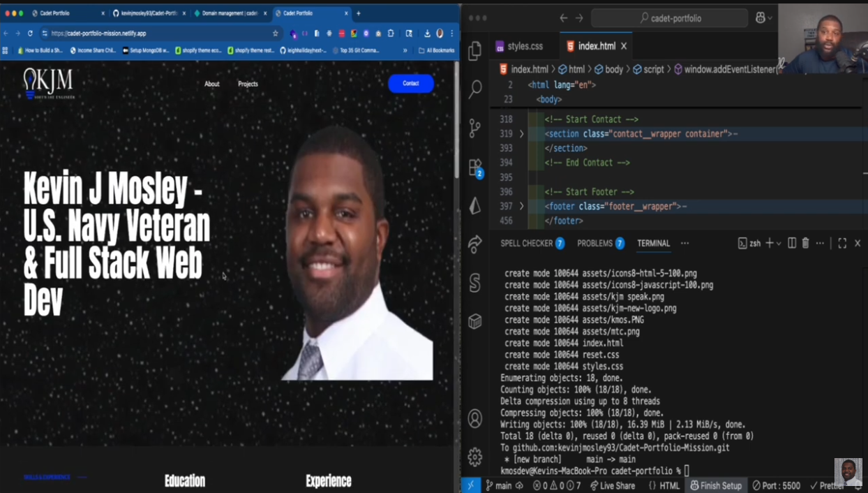This screenshot has height=493, width=868.
Task: Open the Search view in the sidebar
Action: [475, 90]
